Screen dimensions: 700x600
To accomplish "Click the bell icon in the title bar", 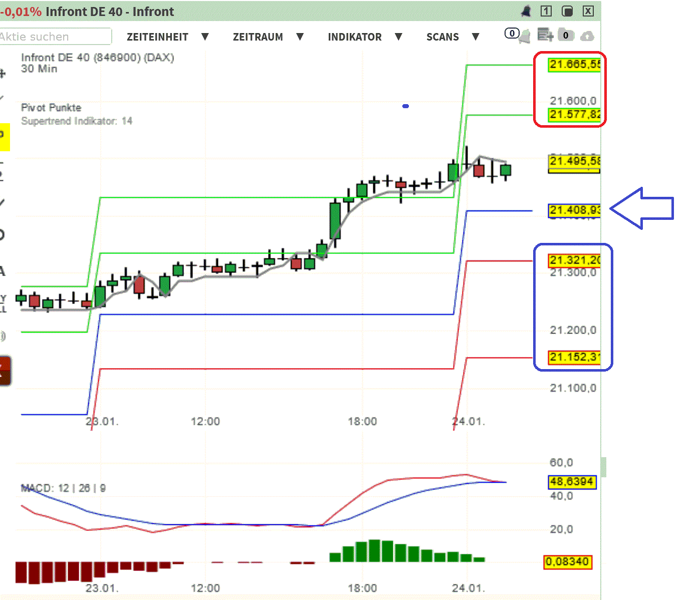I will click(526, 11).
